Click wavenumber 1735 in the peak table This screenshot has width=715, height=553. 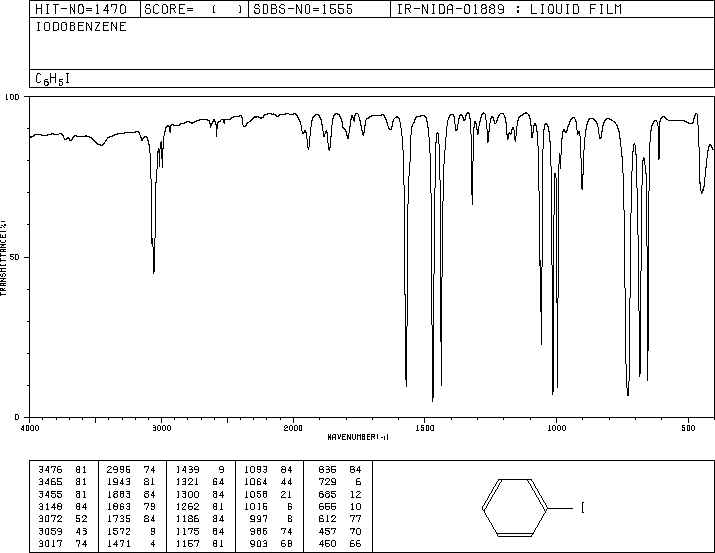(119, 519)
